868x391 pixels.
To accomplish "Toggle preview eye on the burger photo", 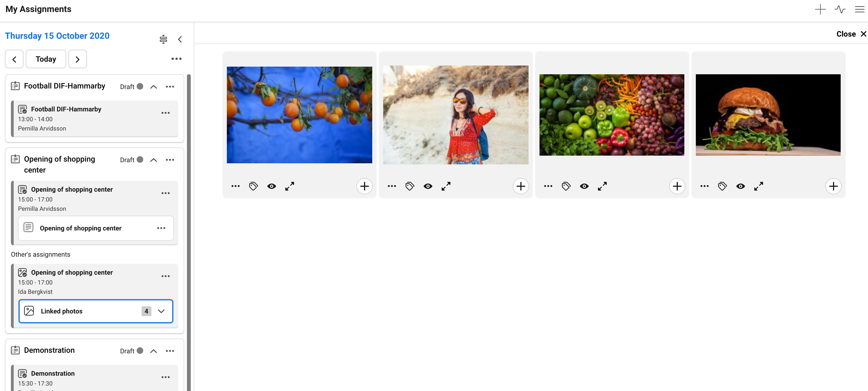I will click(740, 186).
